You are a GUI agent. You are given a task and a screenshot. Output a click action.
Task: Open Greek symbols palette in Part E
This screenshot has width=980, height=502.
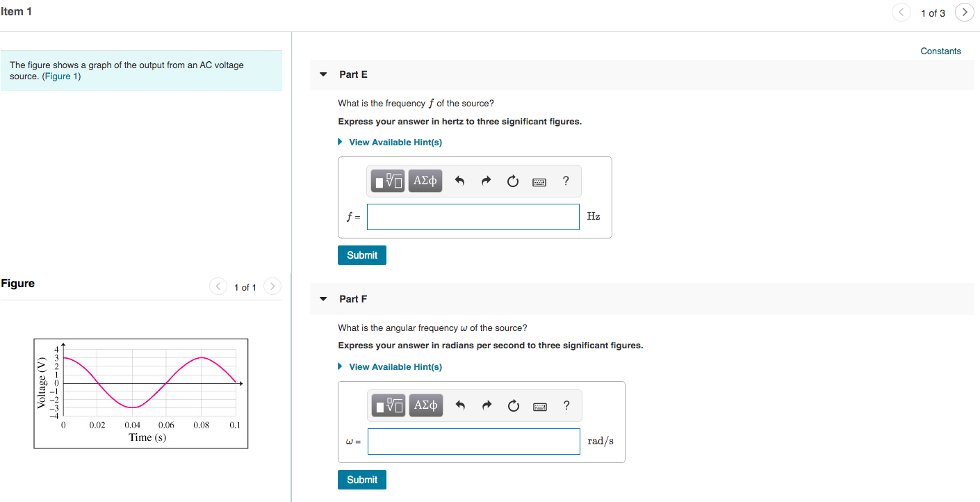(x=425, y=181)
